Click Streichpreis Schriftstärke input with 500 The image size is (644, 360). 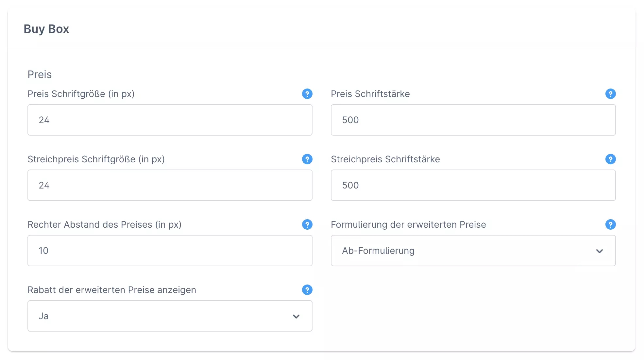(473, 185)
